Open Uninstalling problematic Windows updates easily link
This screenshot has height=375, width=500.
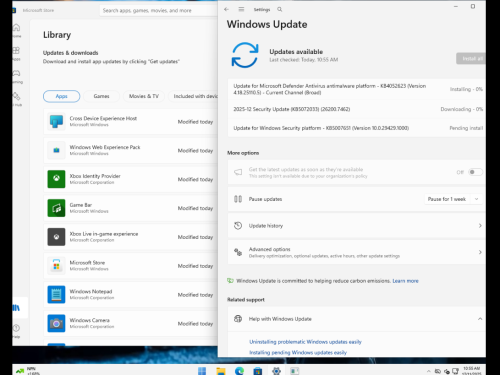click(305, 342)
